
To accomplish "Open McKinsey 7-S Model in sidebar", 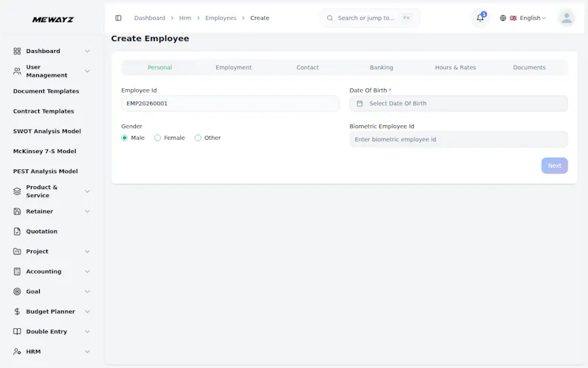I will coord(45,152).
